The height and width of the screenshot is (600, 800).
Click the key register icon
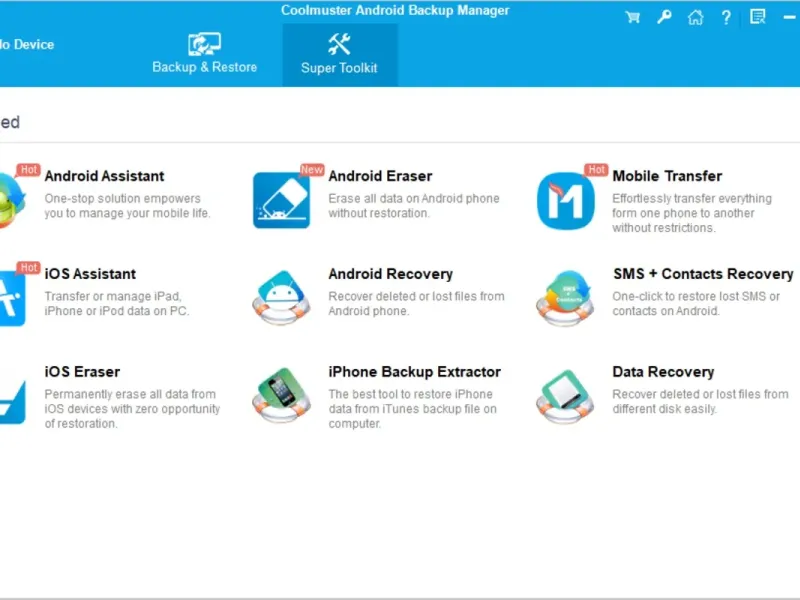click(x=664, y=17)
